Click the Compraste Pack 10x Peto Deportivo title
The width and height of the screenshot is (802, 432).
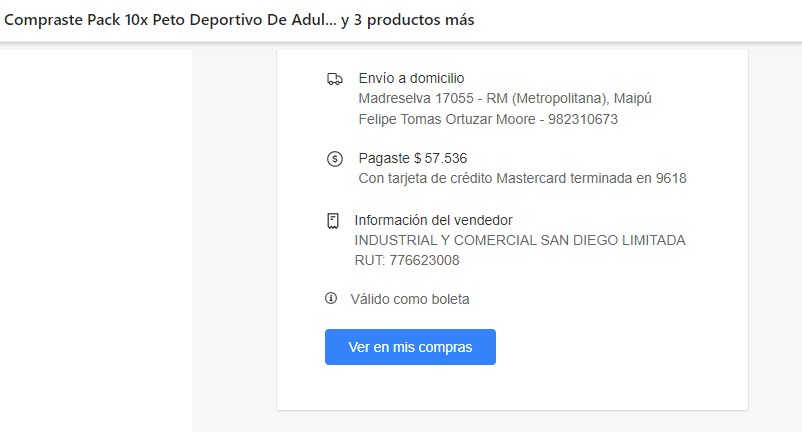point(171,21)
